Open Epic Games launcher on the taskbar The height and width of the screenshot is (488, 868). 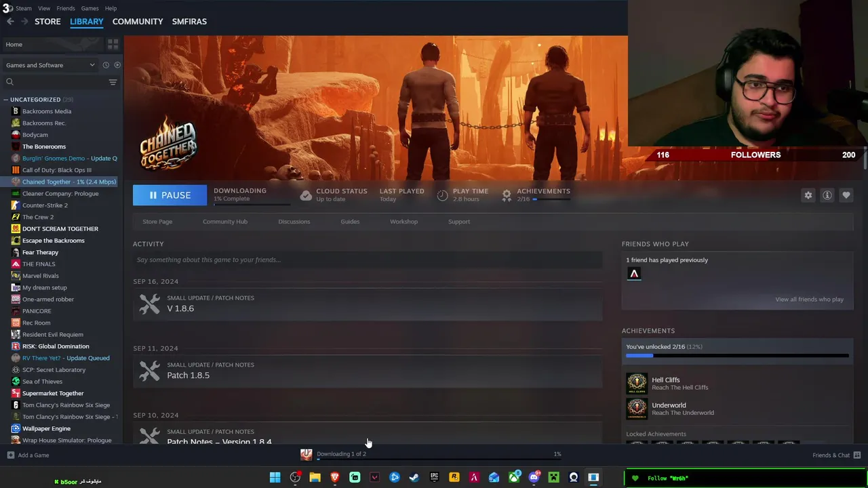click(x=434, y=477)
